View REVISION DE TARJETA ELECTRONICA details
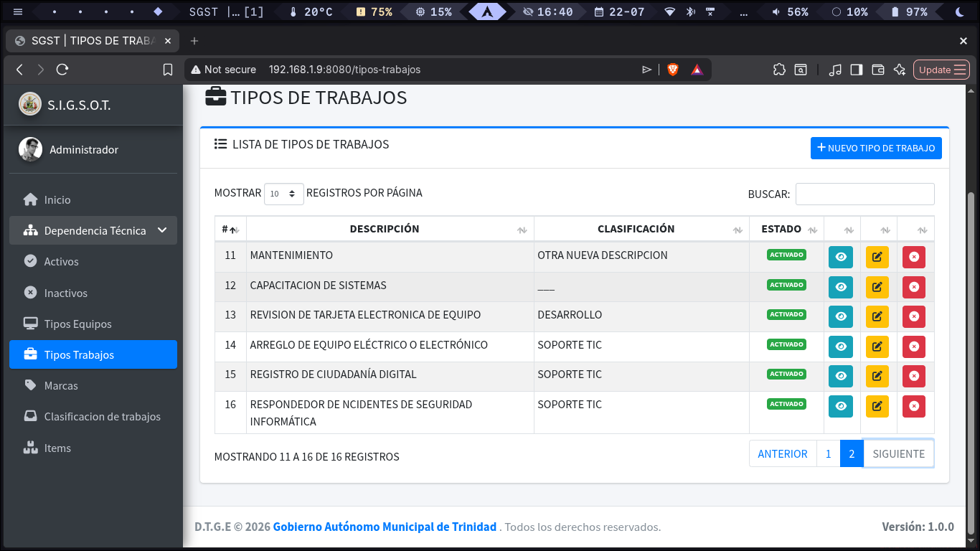Viewport: 980px width, 551px height. point(841,316)
